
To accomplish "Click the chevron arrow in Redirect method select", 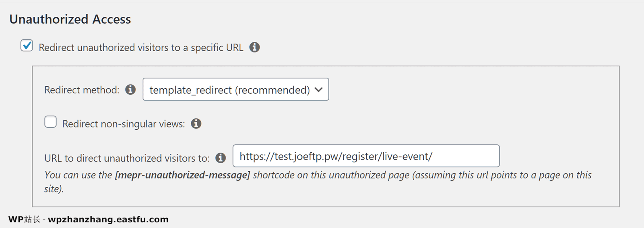I will pos(319,89).
